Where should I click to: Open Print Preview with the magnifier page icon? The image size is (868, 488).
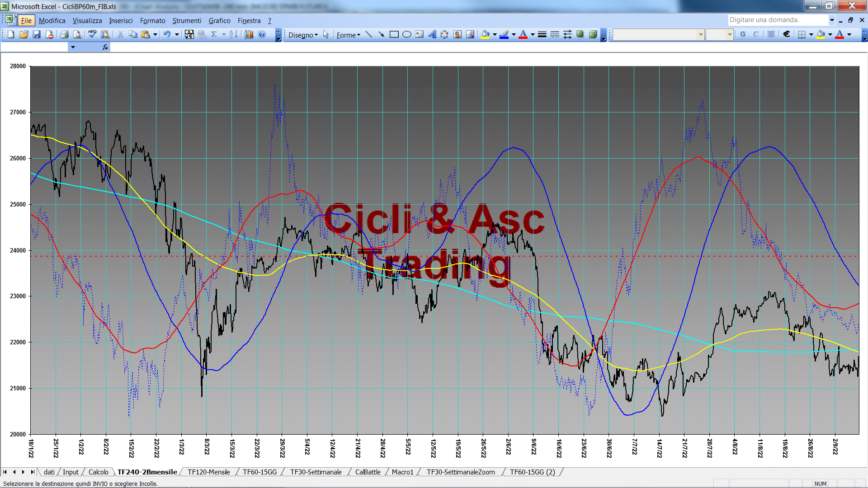coord(77,34)
